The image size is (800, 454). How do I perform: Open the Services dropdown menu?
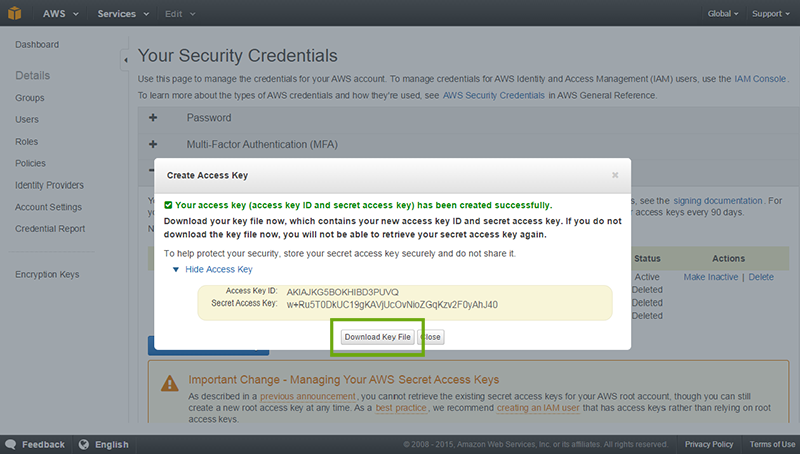(123, 14)
